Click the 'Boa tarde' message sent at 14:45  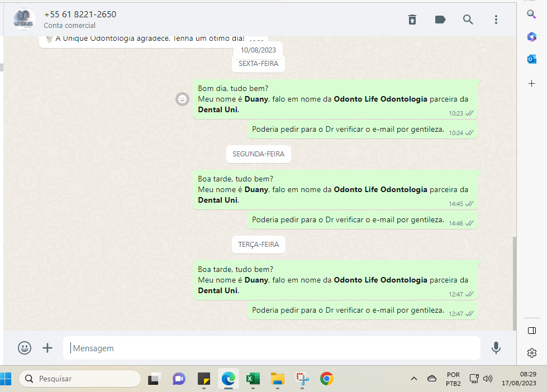335,190
